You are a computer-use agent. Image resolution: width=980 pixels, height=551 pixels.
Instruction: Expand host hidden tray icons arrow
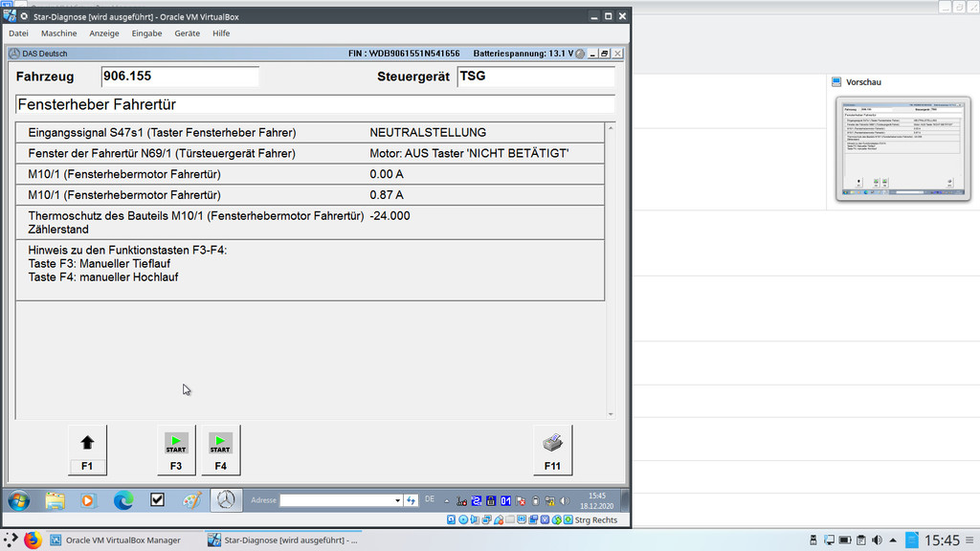pyautogui.click(x=893, y=540)
